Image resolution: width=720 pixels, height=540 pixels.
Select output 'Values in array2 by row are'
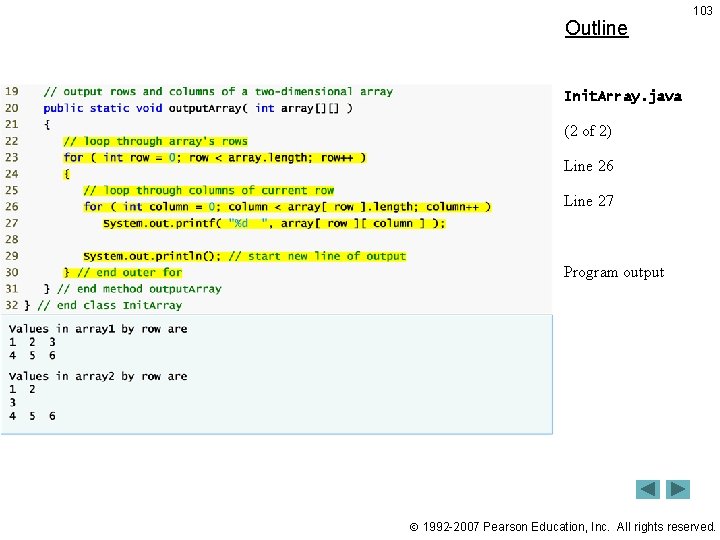tap(98, 376)
